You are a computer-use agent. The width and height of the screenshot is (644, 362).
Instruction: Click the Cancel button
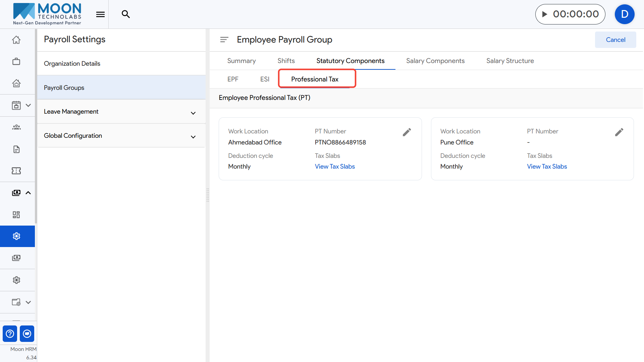pos(615,40)
